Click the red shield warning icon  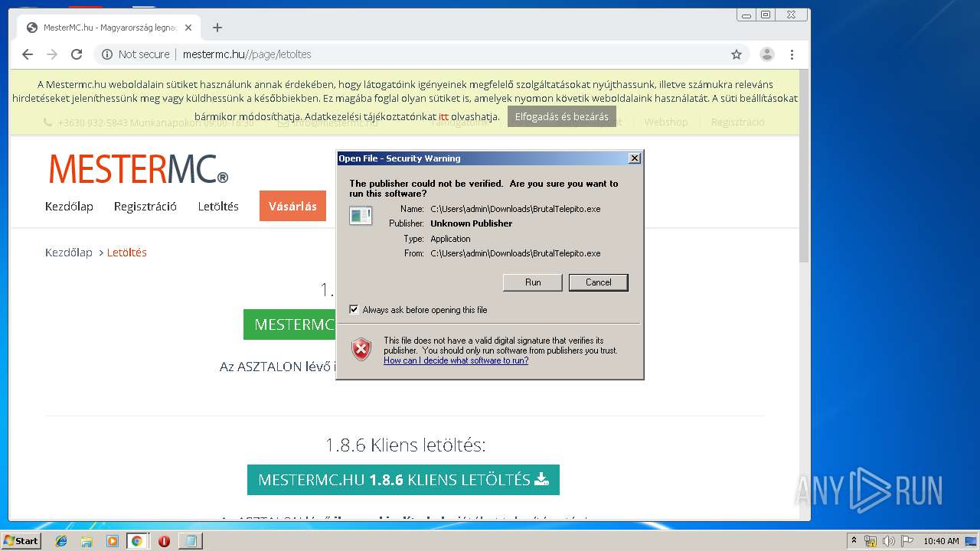(x=361, y=350)
